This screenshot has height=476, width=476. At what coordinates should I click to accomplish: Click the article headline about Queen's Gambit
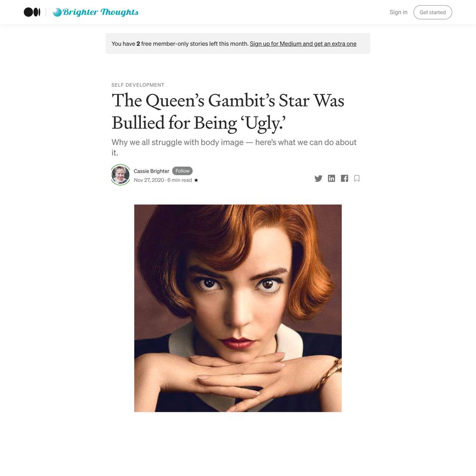[228, 111]
